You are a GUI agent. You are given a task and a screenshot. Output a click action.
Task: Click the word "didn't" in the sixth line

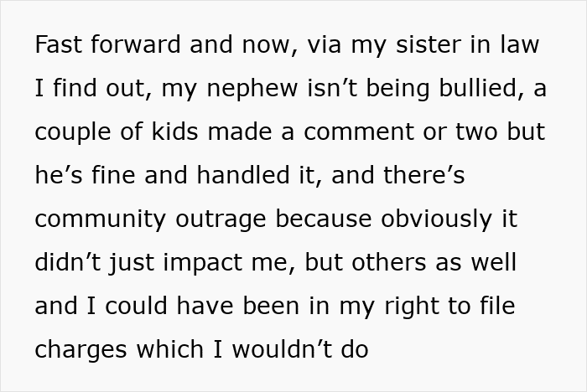[x=68, y=262]
